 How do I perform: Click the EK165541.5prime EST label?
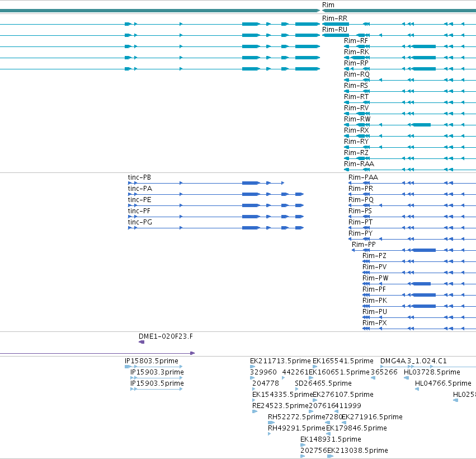[x=343, y=361]
